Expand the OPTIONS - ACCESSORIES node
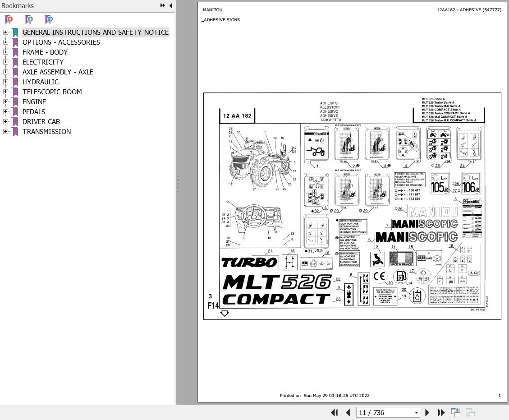The image size is (509, 420). [5, 42]
